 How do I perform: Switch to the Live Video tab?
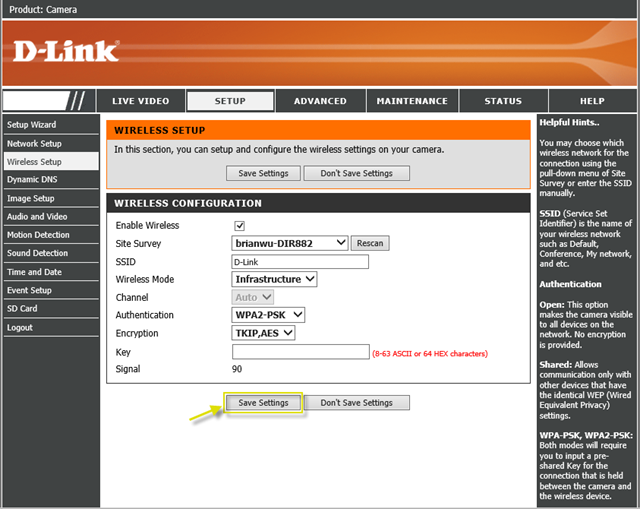tap(140, 101)
